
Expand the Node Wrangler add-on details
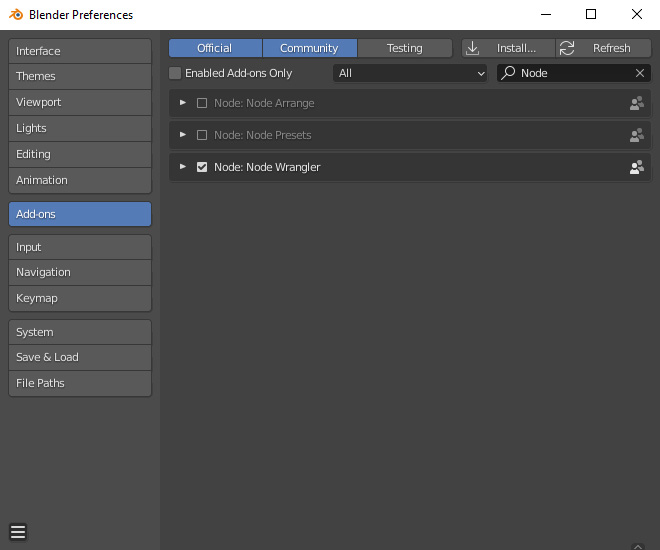pyautogui.click(x=183, y=167)
